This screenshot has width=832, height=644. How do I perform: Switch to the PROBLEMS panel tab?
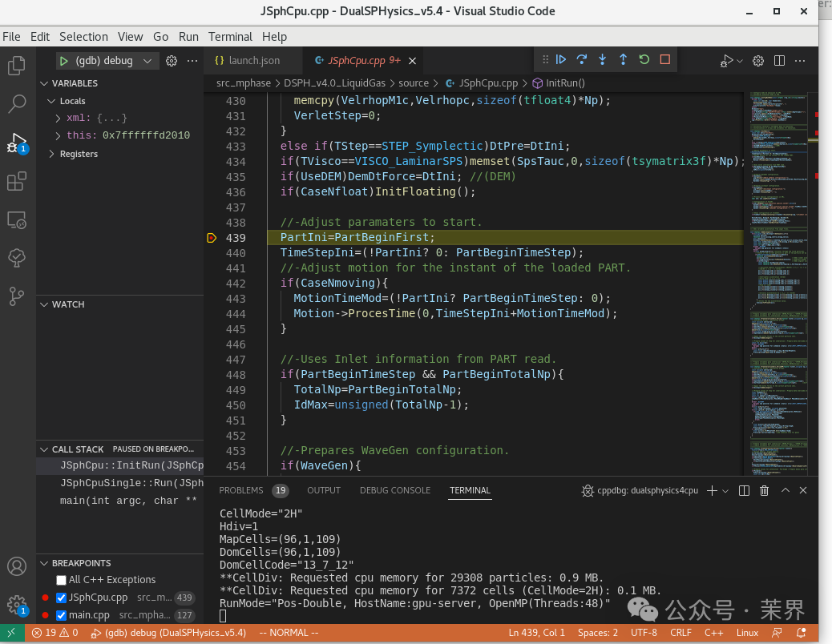tap(241, 491)
